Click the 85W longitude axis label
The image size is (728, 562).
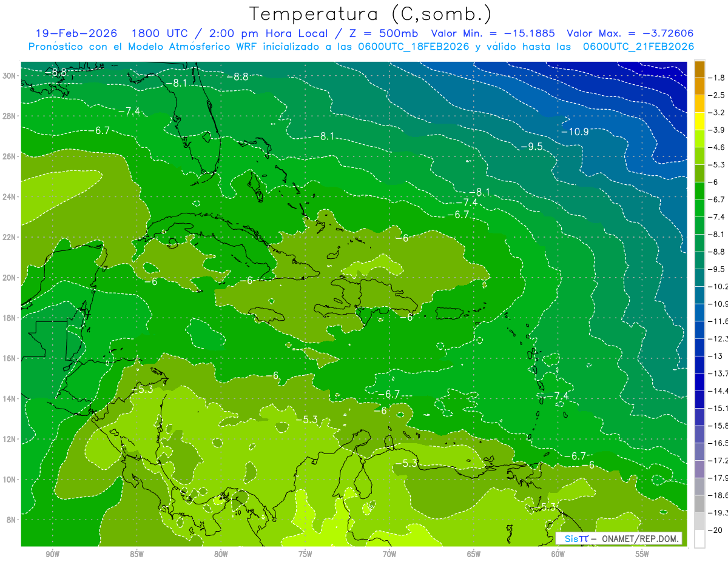[x=136, y=554]
